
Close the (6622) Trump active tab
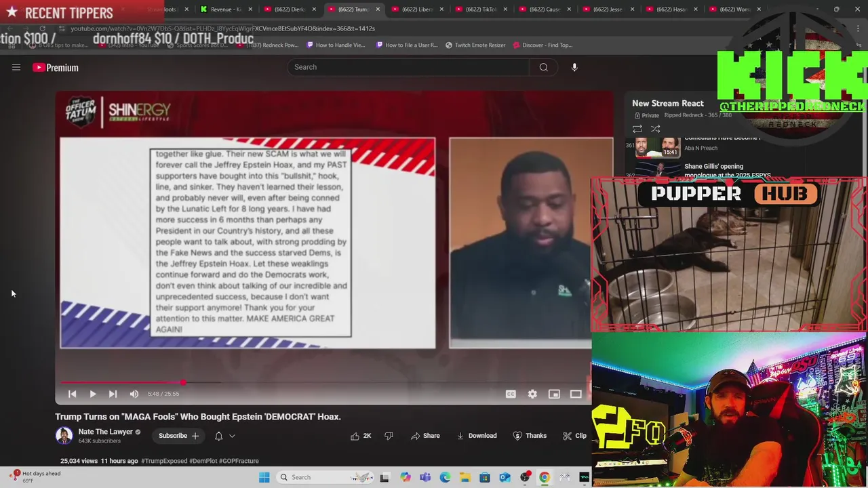click(378, 9)
